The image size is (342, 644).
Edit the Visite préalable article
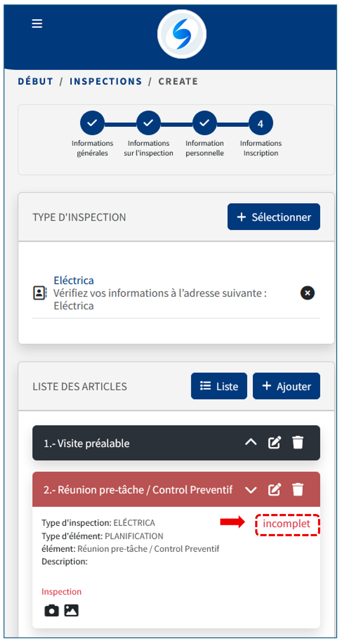click(x=274, y=443)
